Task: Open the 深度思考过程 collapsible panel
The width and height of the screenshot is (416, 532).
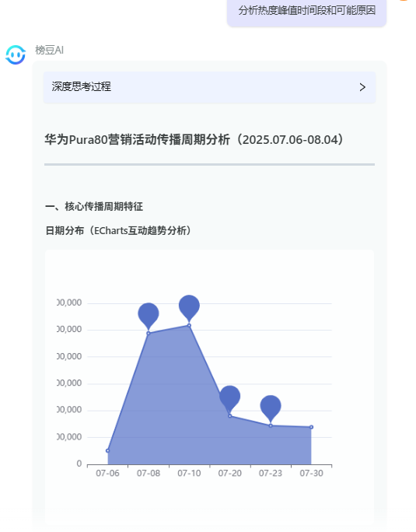Action: point(209,87)
